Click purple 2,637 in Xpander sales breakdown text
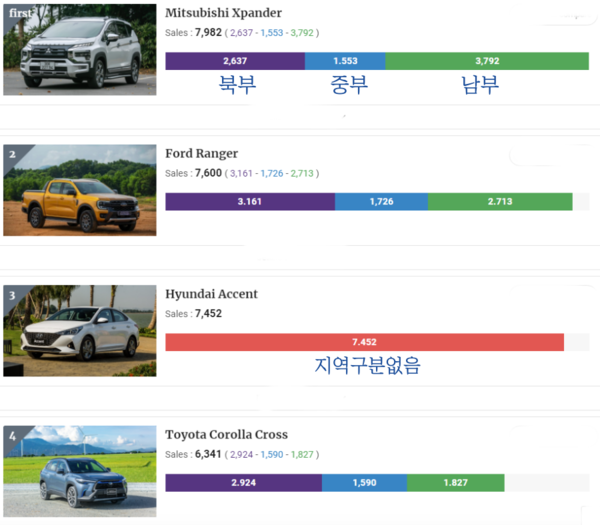 click(x=241, y=33)
